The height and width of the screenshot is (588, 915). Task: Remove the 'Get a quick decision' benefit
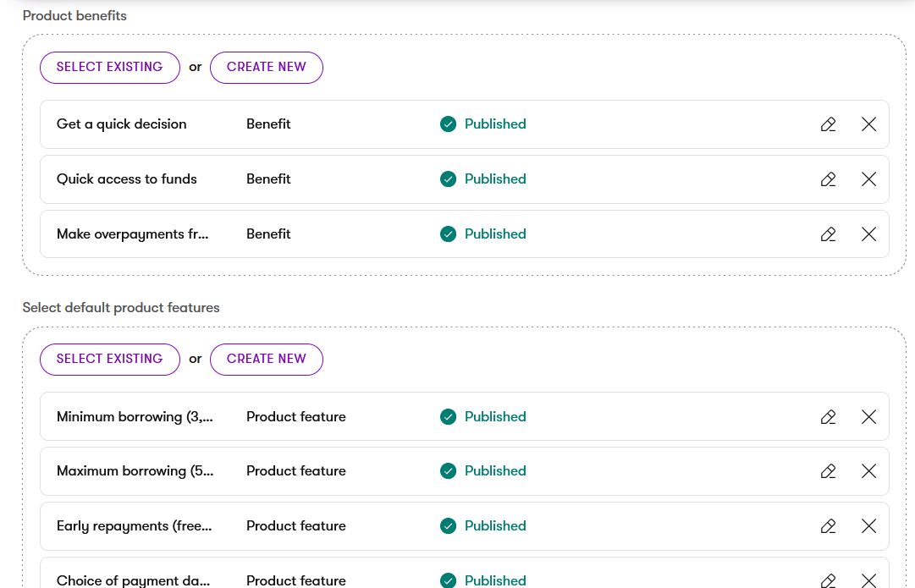point(869,124)
